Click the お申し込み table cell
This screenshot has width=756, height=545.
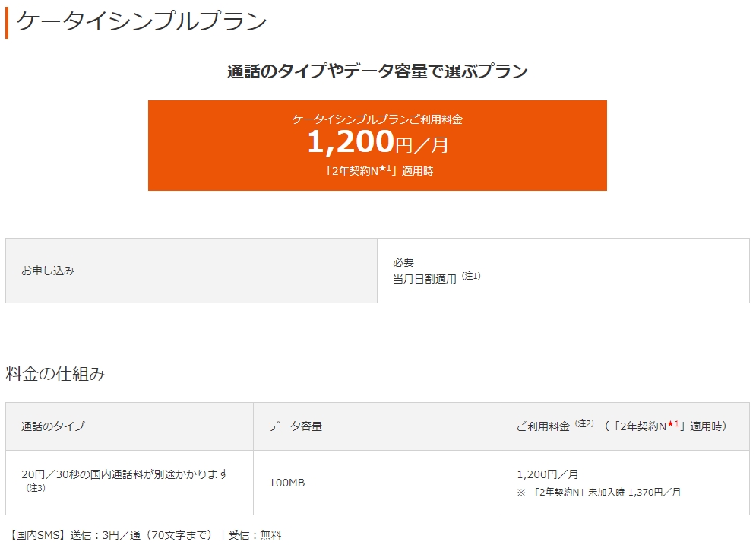[x=191, y=271]
